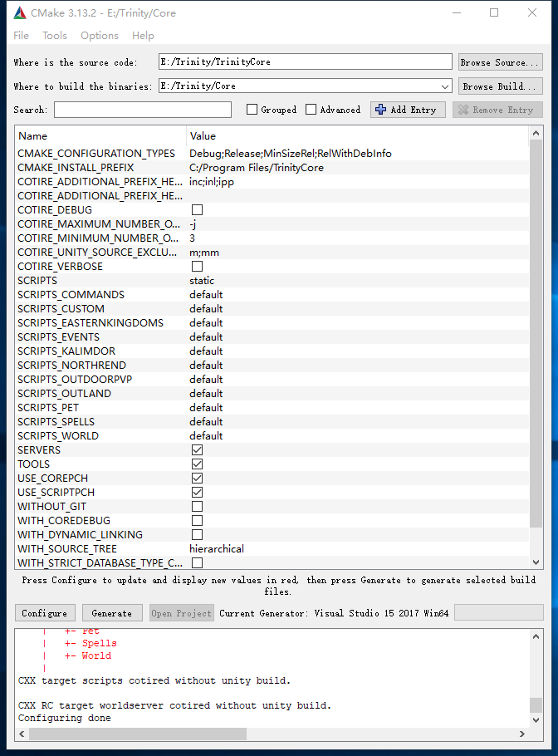This screenshot has height=756, width=558.
Task: Open the File menu
Action: 22,36
